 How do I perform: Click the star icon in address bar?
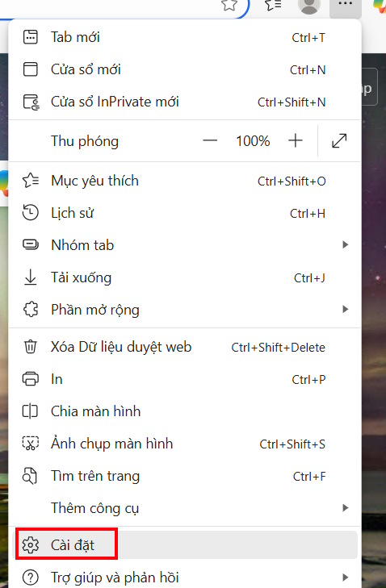[229, 5]
